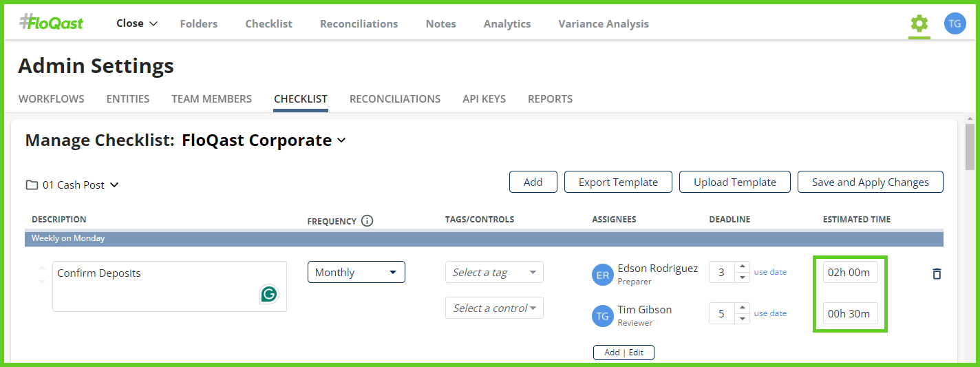Open the TG user avatar menu
The height and width of the screenshot is (367, 980).
pyautogui.click(x=955, y=23)
